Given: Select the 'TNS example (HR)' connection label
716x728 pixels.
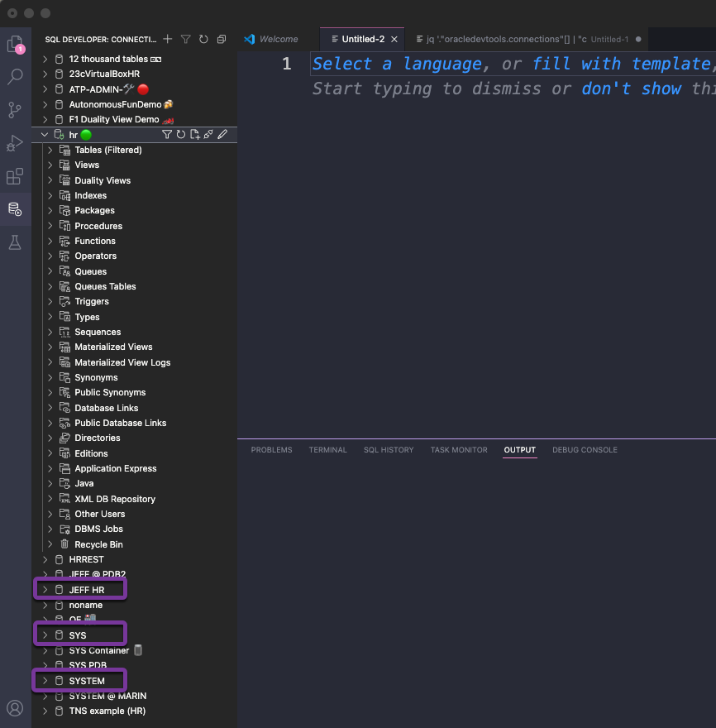Looking at the screenshot, I should pos(107,711).
